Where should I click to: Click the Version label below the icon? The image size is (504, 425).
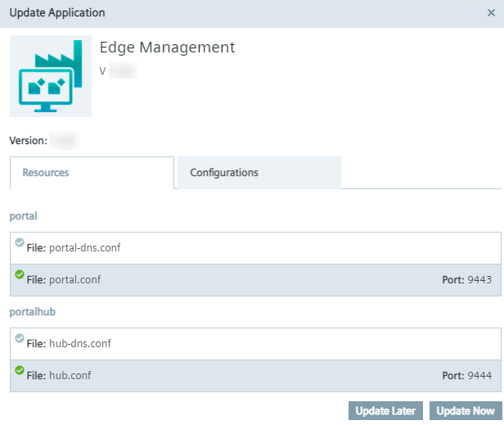point(28,141)
